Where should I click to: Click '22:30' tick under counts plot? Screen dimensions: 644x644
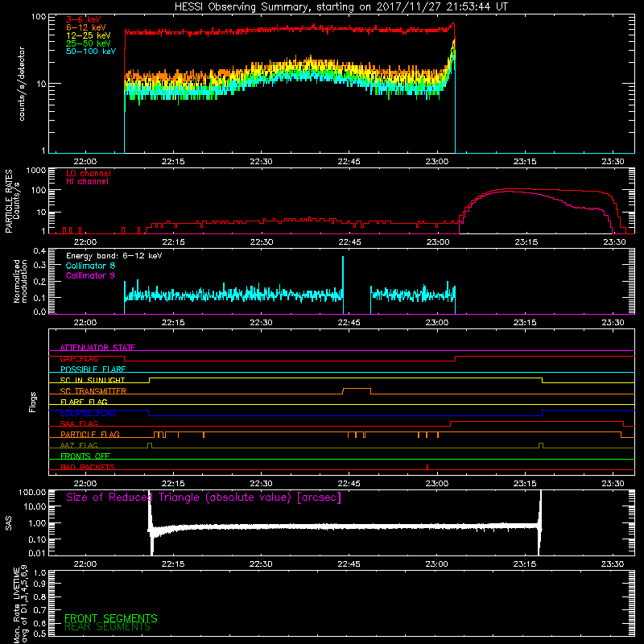coord(261,162)
